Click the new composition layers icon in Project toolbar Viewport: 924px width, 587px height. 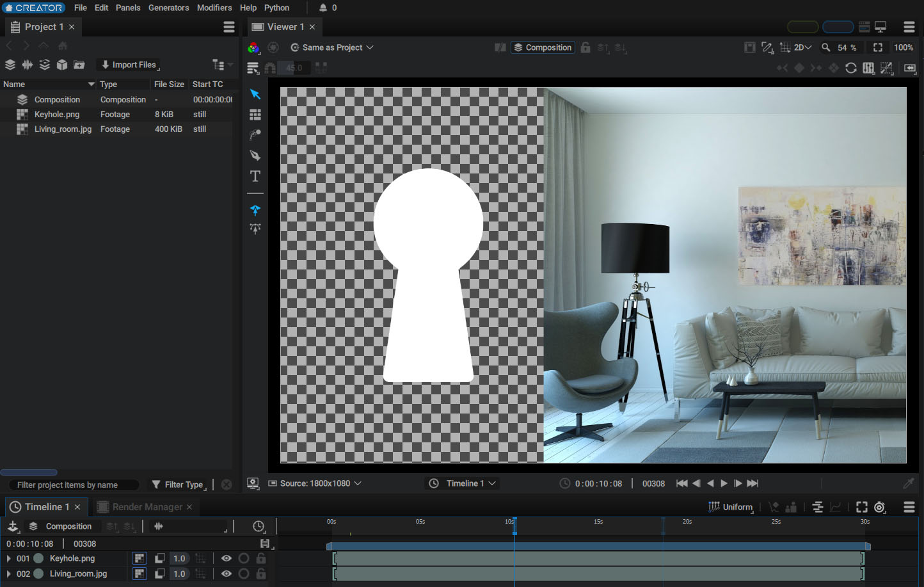[x=10, y=65]
